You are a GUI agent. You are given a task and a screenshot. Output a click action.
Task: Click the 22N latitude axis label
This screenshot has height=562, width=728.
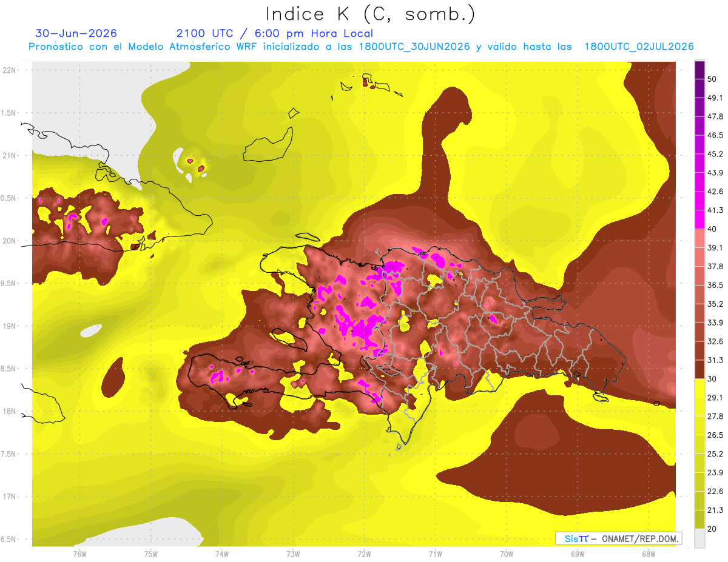(x=9, y=70)
